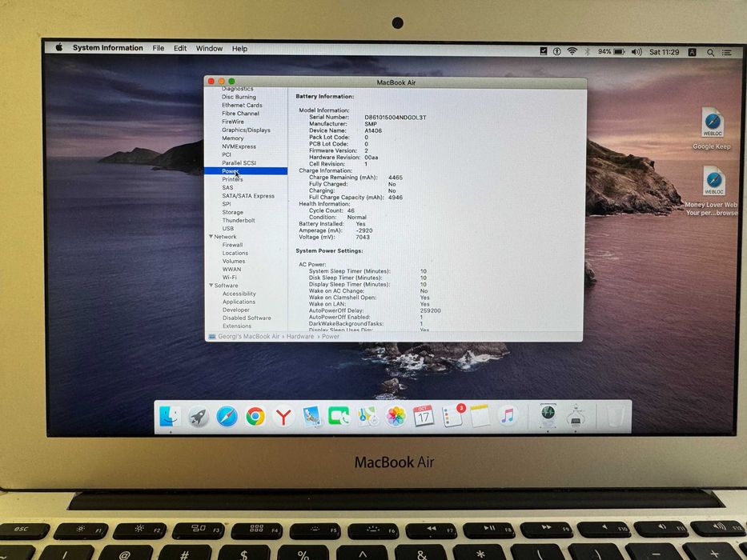
Task: Open Money Lover Web webloc on desktop
Action: click(713, 190)
